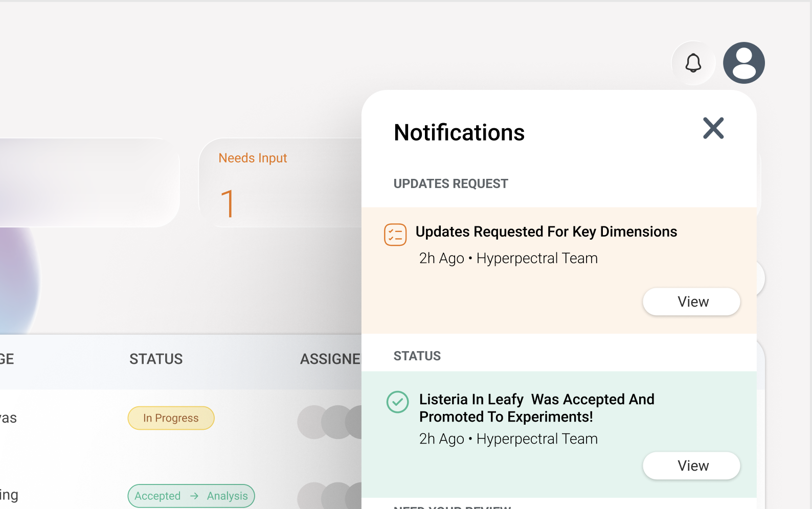The image size is (812, 509).
Task: Click the UPDATES REQUEST section heading
Action: point(450,184)
